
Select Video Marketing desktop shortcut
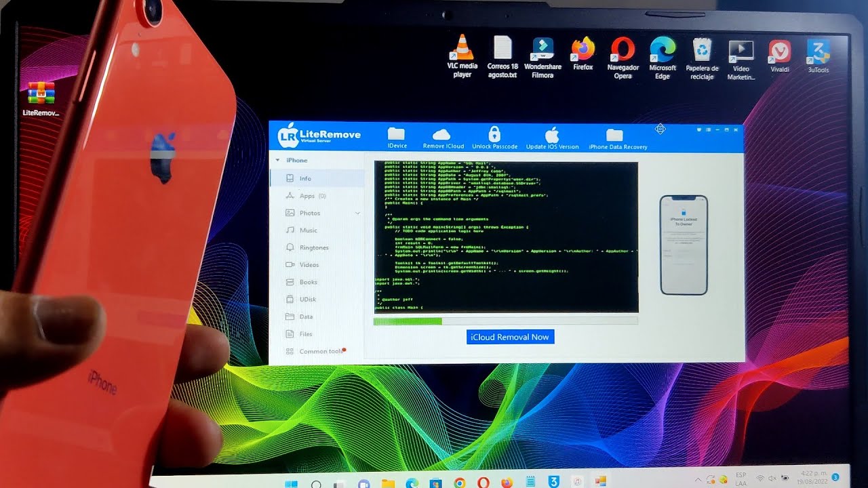pos(741,60)
